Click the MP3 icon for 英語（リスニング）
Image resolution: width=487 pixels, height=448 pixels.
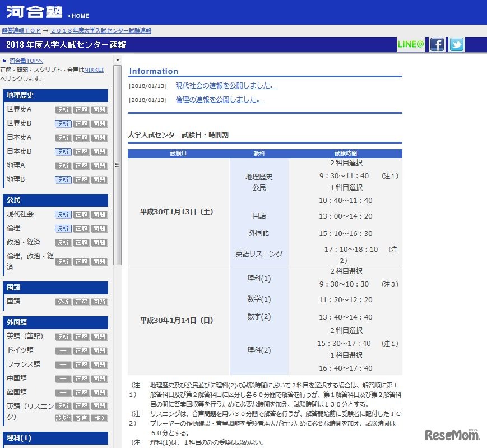(99, 418)
